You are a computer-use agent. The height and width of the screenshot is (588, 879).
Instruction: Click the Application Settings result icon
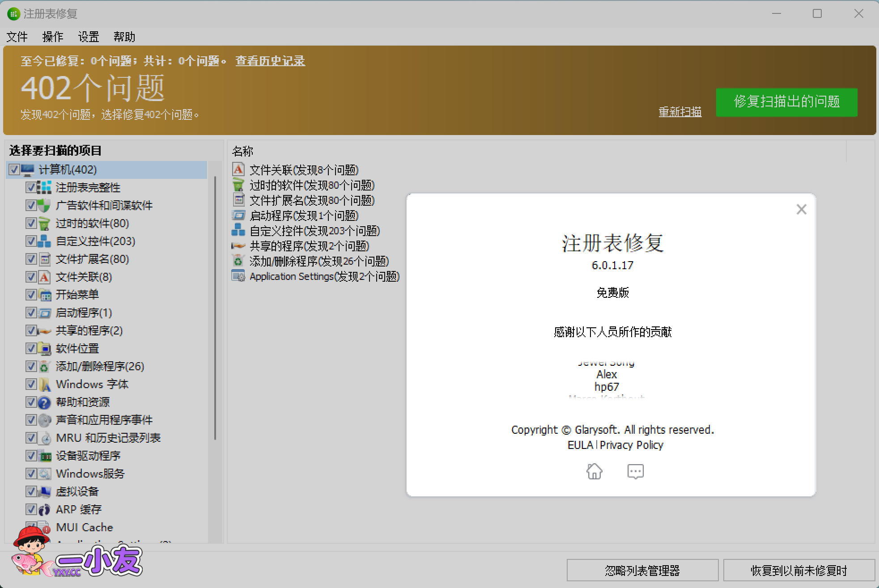click(x=238, y=276)
